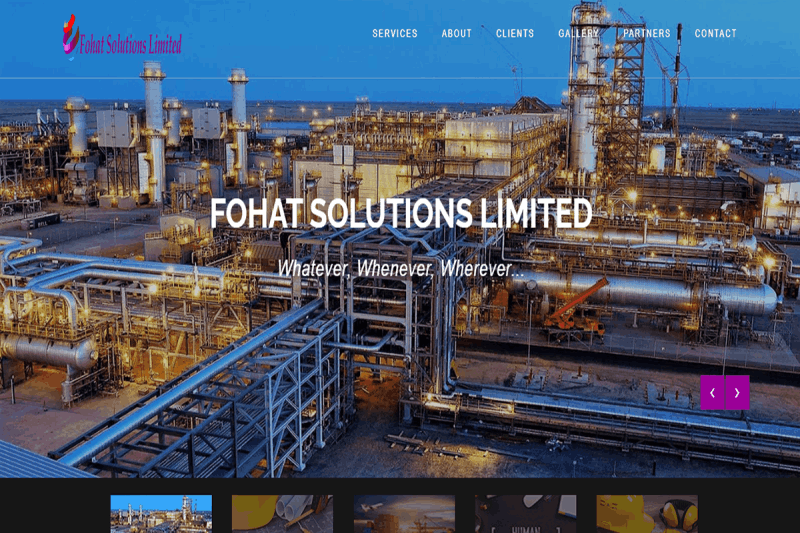Viewport: 800px width, 533px height.
Task: Click the previous slide arrow
Action: pos(712,393)
